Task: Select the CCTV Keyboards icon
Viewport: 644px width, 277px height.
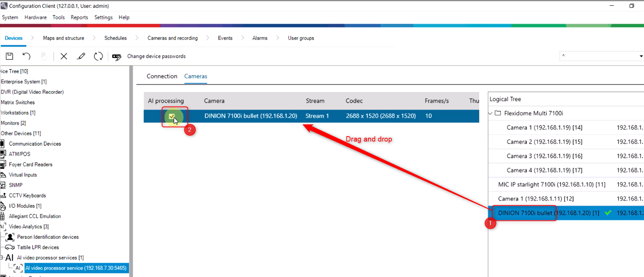Action: [3, 195]
